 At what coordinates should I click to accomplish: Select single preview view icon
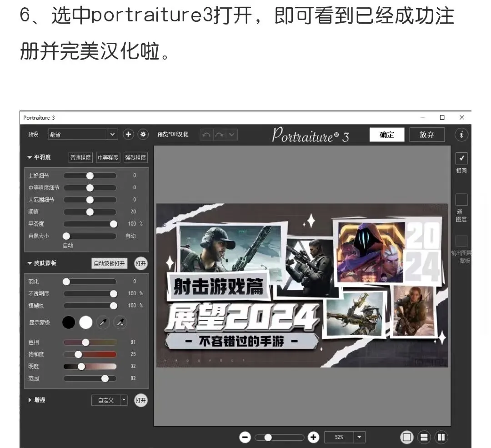(407, 438)
